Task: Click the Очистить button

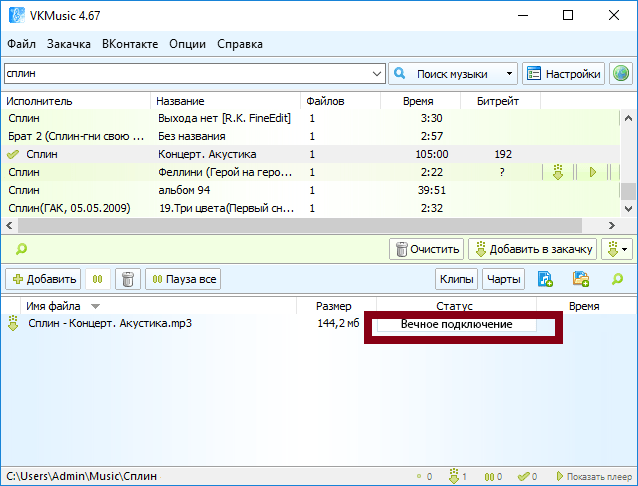Action: 427,249
